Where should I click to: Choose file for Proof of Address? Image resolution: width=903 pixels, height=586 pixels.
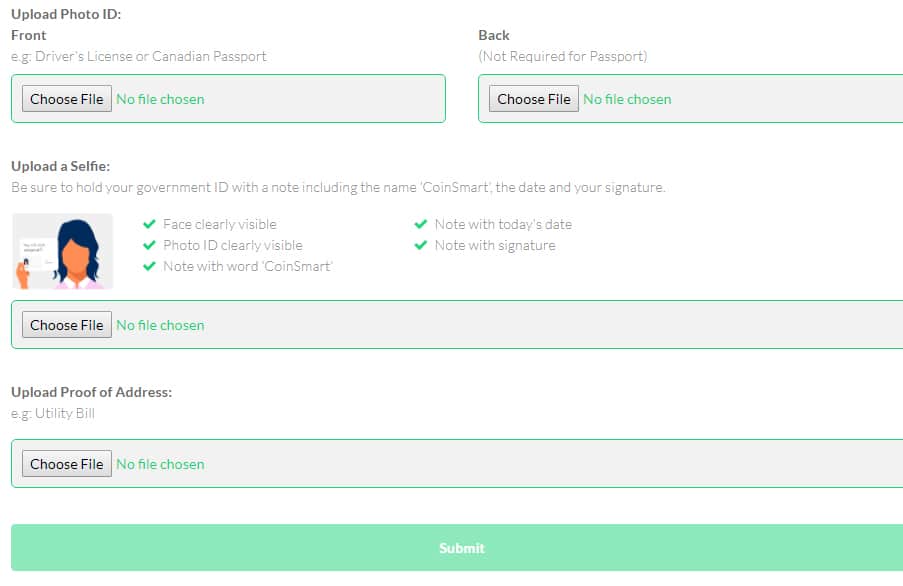coord(67,464)
